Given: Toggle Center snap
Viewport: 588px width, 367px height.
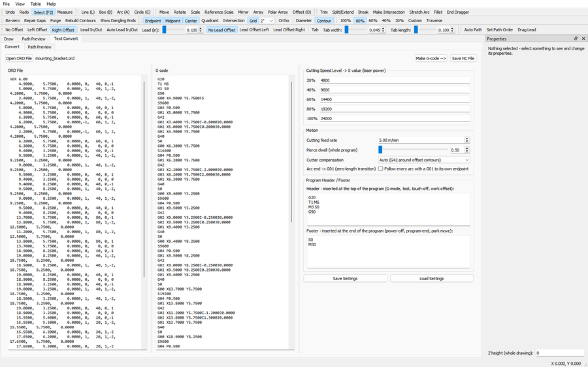Looking at the screenshot, I should (x=191, y=21).
